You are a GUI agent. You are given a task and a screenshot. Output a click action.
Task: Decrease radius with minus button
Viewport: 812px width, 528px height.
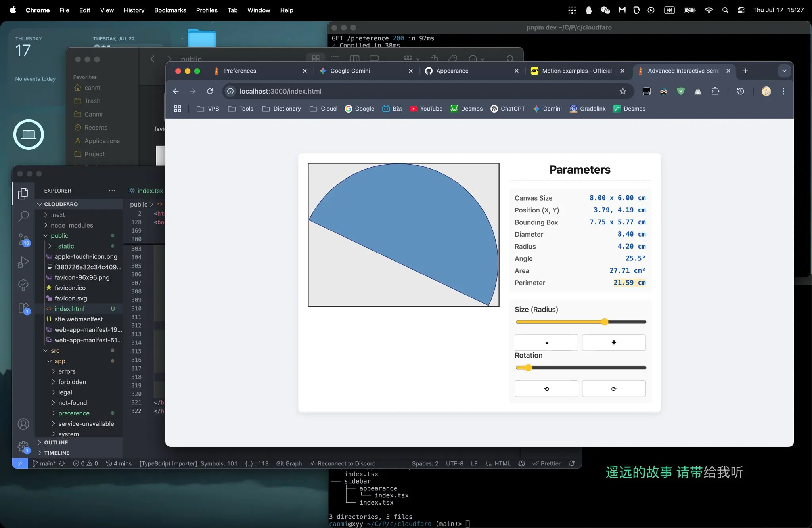click(x=546, y=342)
